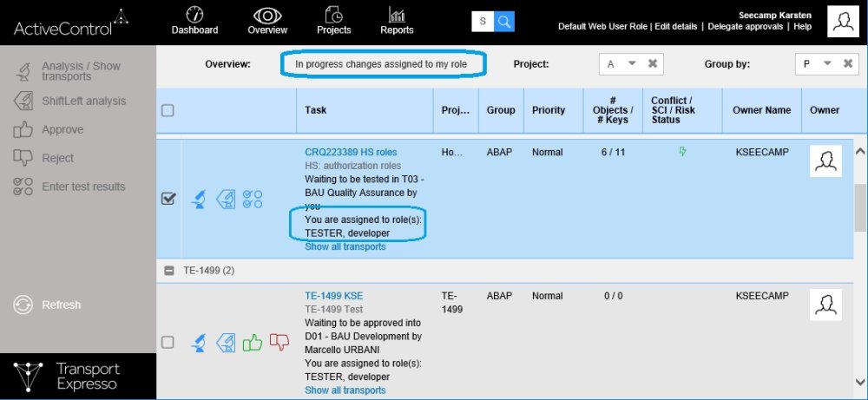
Task: Click Show all transports under TE-1499
Action: 345,390
